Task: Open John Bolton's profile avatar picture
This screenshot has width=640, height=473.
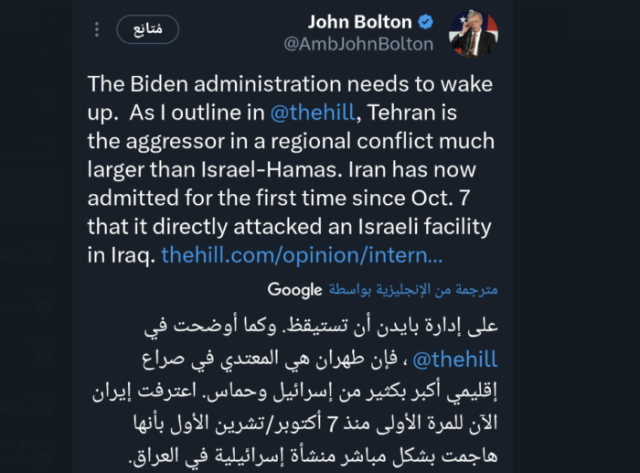Action: (x=473, y=33)
